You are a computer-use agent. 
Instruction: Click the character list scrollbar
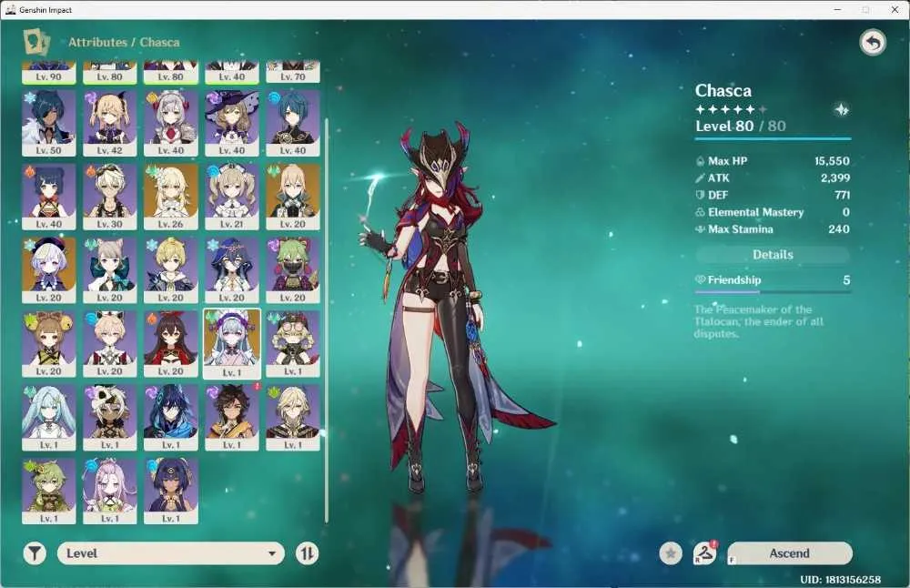326,321
